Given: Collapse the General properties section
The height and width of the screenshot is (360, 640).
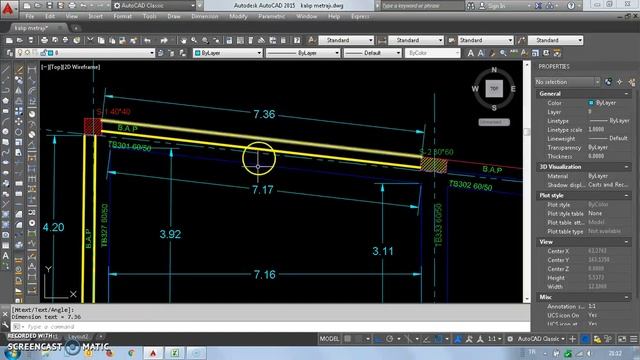Looking at the screenshot, I should click(x=627, y=93).
